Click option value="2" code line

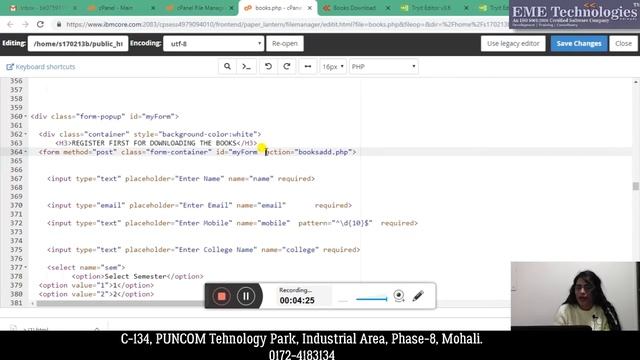(x=96, y=294)
